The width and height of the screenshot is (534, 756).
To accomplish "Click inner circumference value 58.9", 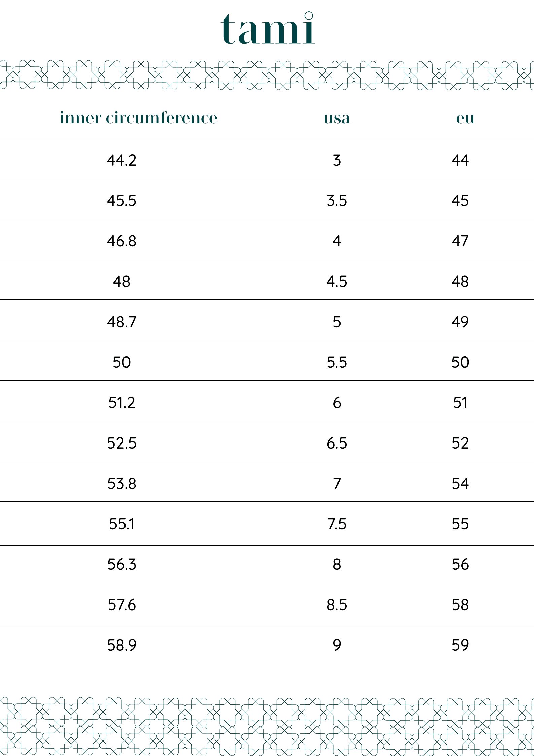I will 122,645.
